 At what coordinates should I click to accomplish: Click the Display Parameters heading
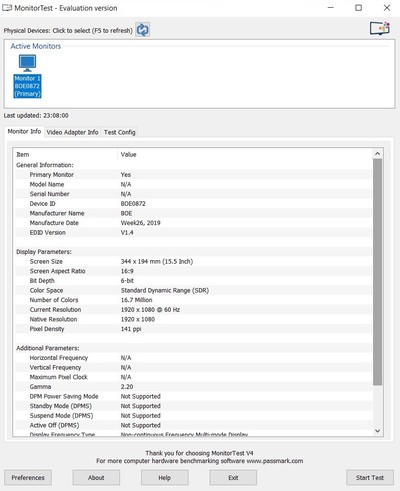pyautogui.click(x=44, y=252)
